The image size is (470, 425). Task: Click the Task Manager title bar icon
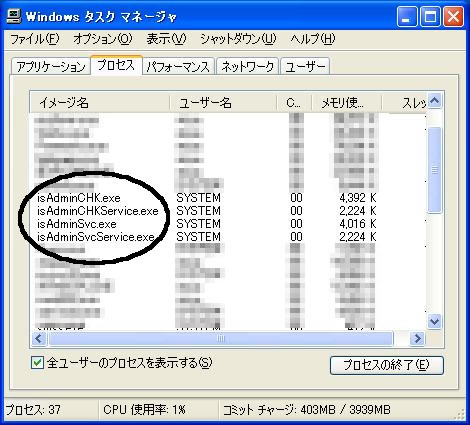pos(14,16)
